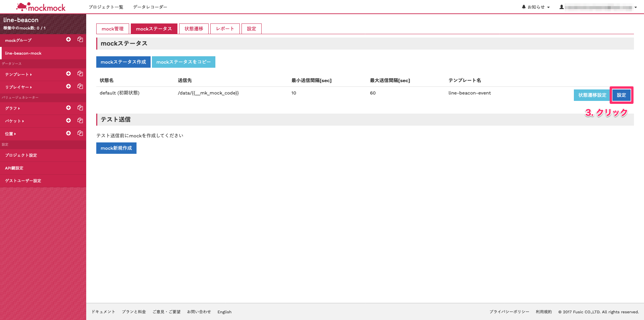This screenshot has height=320, width=644.
Task: Add a new グラフ with the plus icon
Action: point(68,108)
